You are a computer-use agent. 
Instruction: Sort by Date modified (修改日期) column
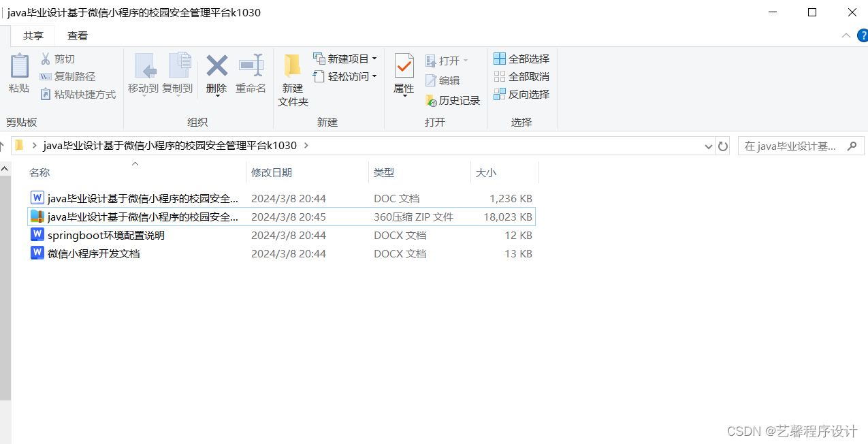point(307,173)
